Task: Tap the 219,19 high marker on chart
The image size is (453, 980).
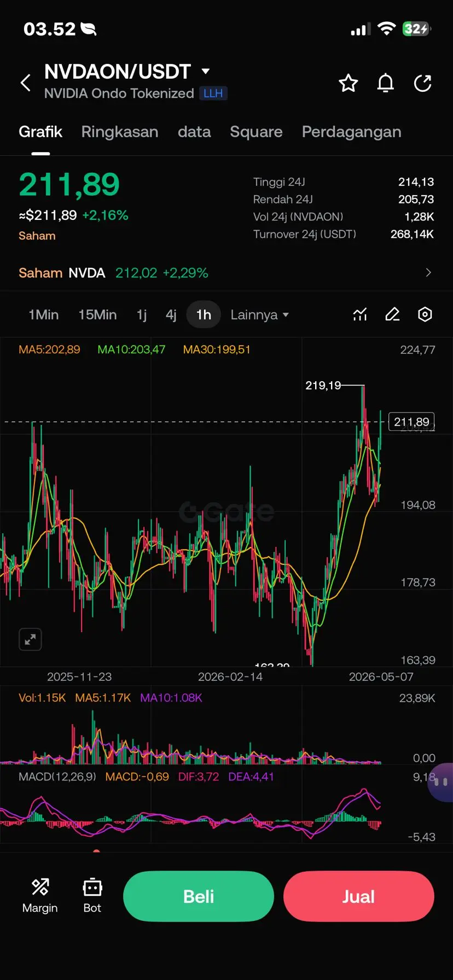Action: (323, 386)
